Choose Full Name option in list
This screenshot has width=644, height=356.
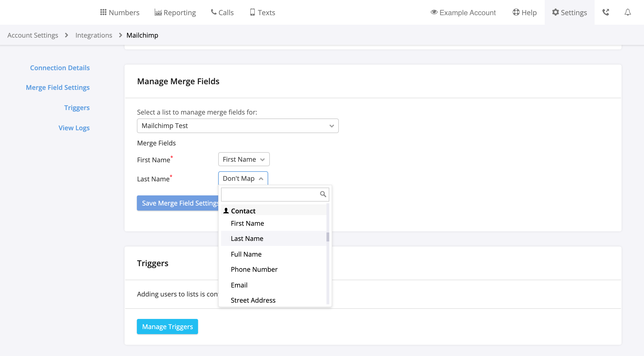tap(274, 254)
